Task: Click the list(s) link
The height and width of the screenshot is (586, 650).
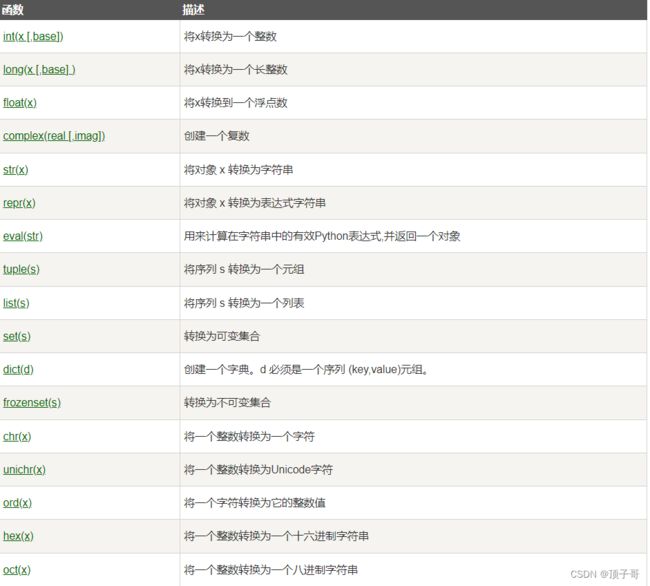Action: click(16, 303)
